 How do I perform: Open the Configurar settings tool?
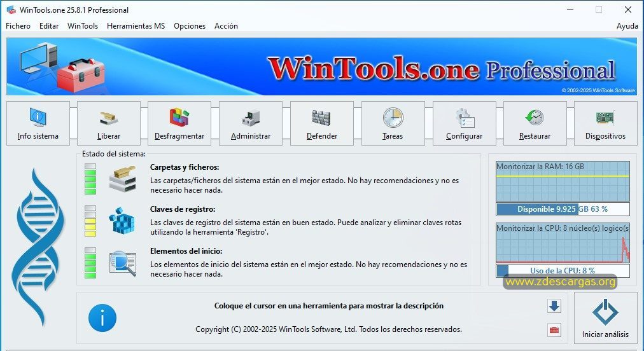point(464,123)
